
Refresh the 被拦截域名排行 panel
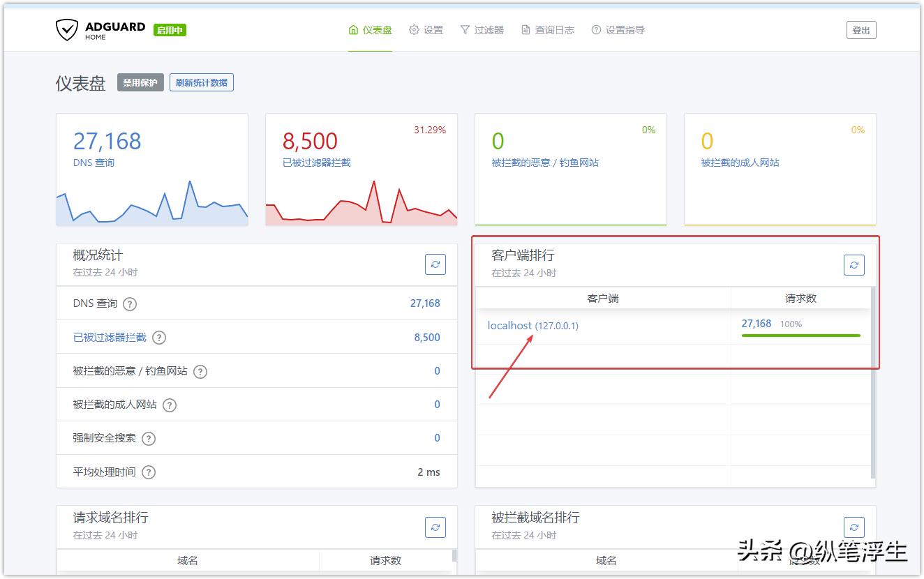coord(854,527)
